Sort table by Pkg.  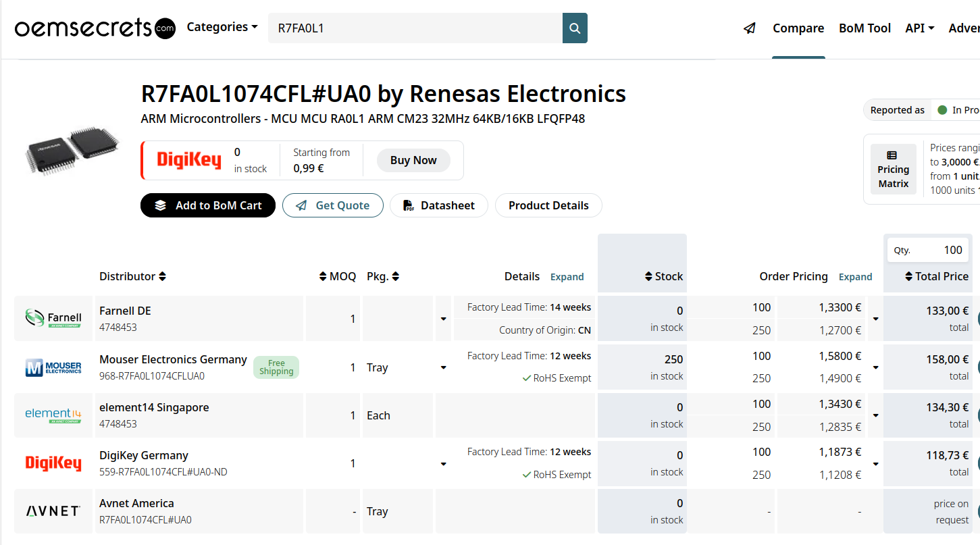coord(383,276)
